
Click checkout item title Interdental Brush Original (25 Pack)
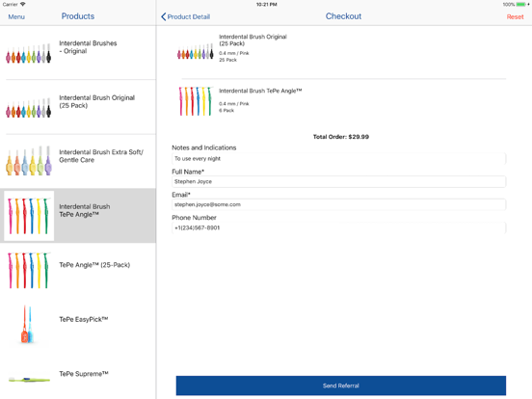(x=253, y=40)
